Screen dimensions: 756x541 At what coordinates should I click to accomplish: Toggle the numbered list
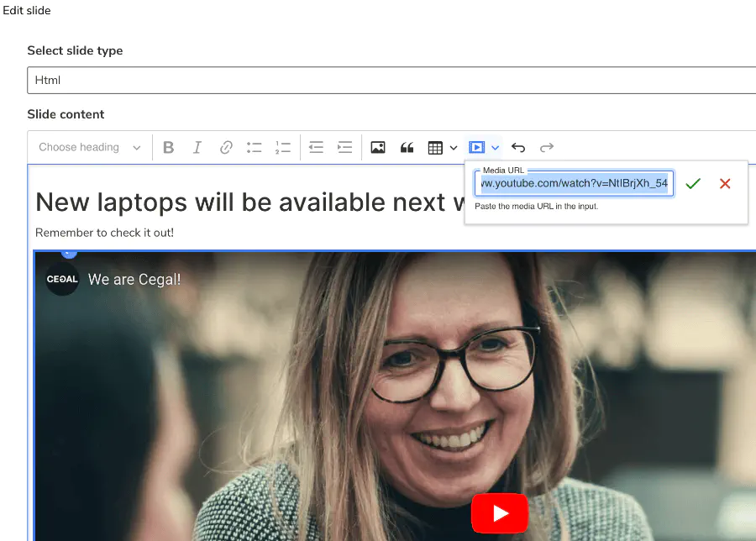coord(282,147)
